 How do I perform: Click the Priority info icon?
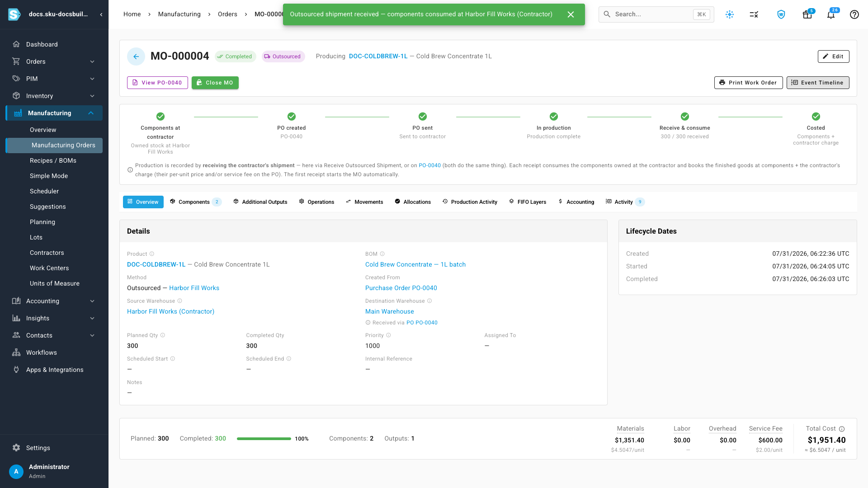[x=388, y=335]
